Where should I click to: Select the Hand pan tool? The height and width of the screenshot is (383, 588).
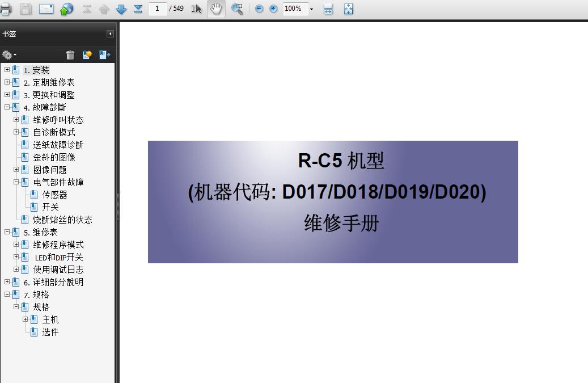coord(216,9)
